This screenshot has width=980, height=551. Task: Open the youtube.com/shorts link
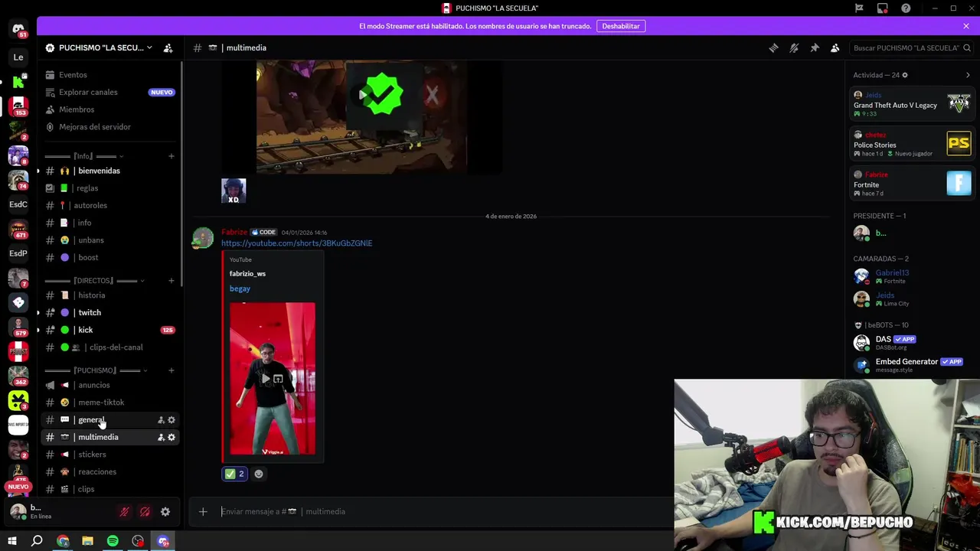297,243
